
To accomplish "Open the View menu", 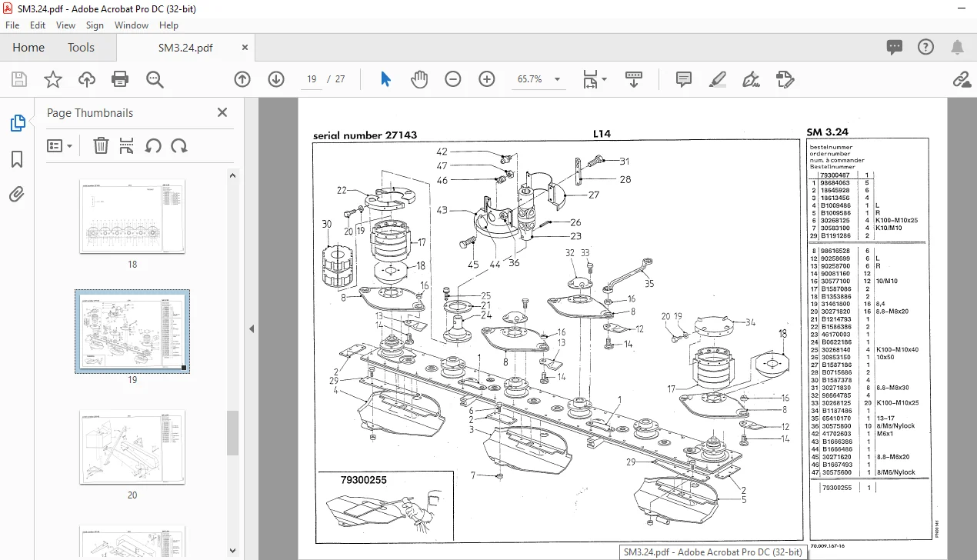I will click(x=66, y=25).
